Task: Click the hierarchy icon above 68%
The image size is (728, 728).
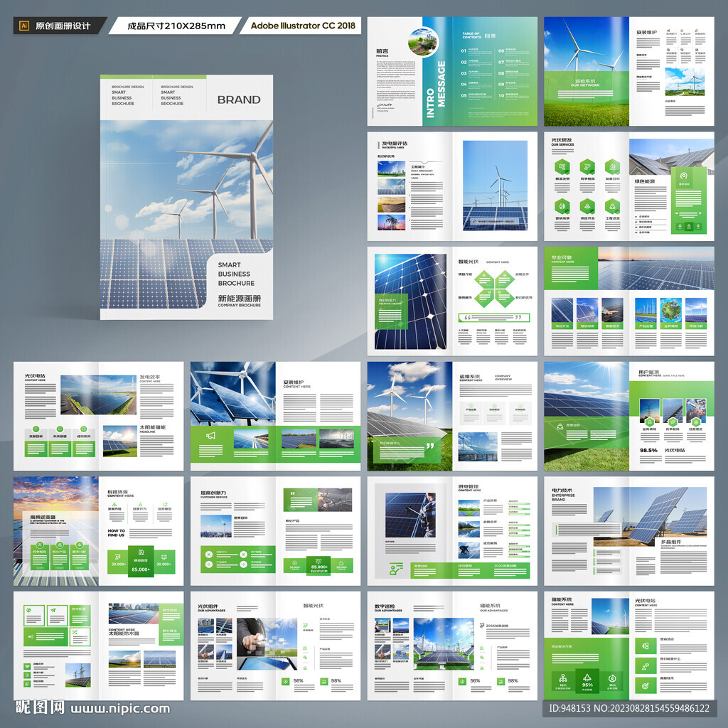Action: [x=563, y=678]
